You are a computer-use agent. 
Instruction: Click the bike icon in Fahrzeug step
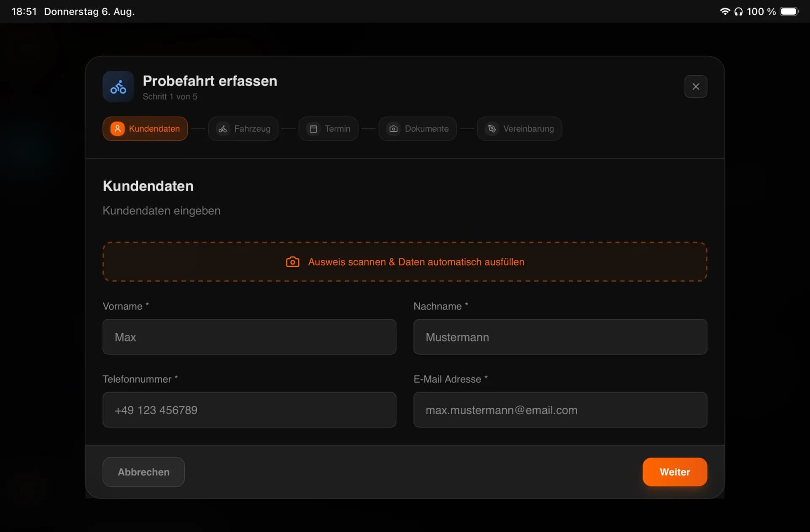click(223, 129)
